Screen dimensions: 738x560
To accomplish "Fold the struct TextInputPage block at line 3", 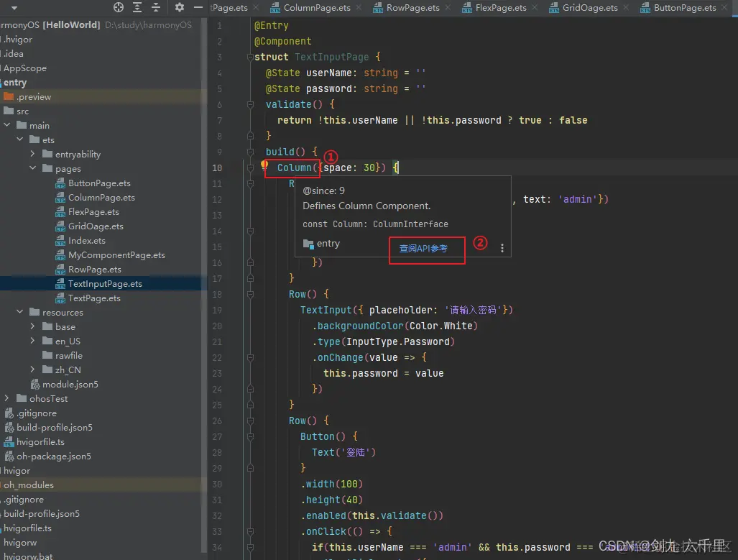I will 250,57.
